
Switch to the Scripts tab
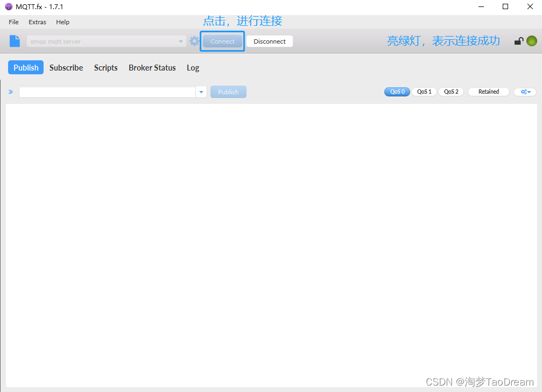[106, 68]
